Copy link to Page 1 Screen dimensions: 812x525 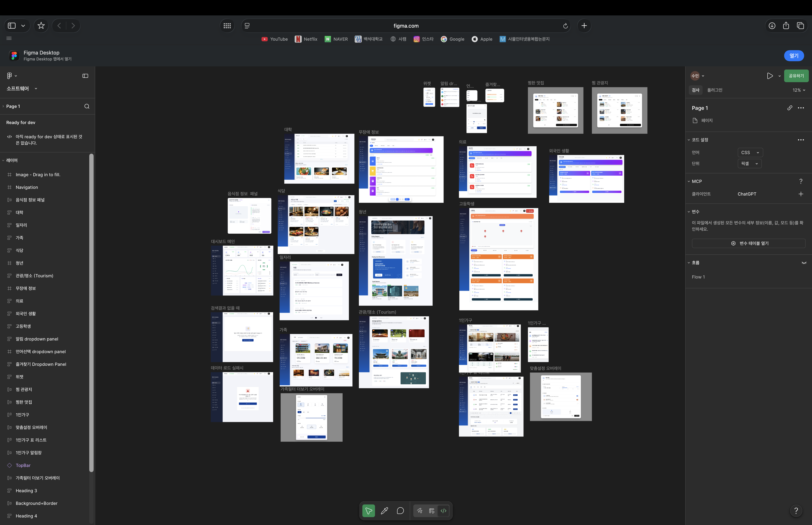[x=789, y=108]
